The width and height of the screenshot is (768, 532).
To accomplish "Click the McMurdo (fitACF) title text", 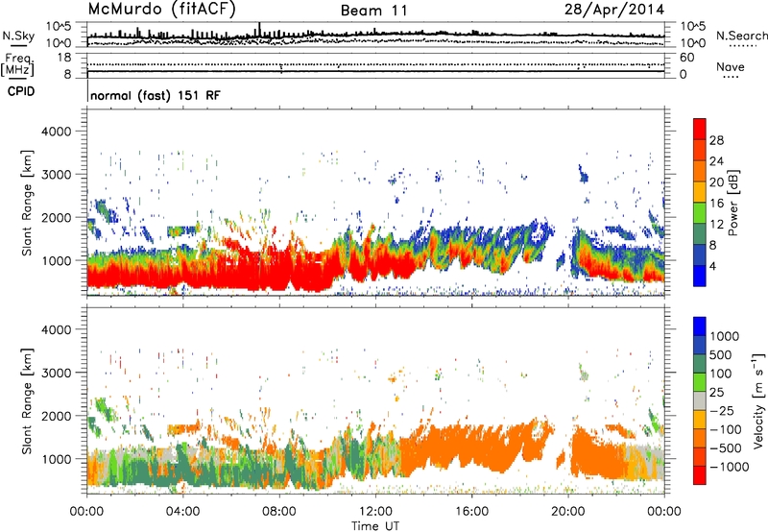I will pos(161,10).
